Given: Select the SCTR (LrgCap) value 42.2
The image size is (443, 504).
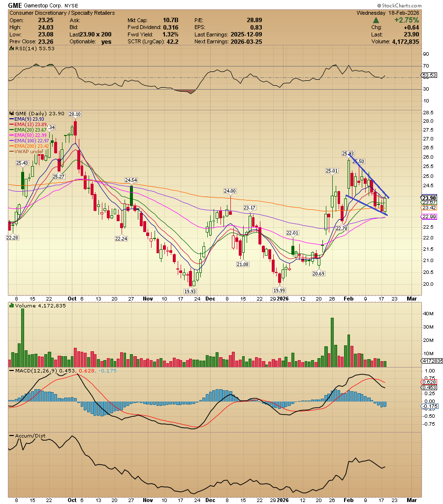Looking at the screenshot, I should tap(172, 41).
